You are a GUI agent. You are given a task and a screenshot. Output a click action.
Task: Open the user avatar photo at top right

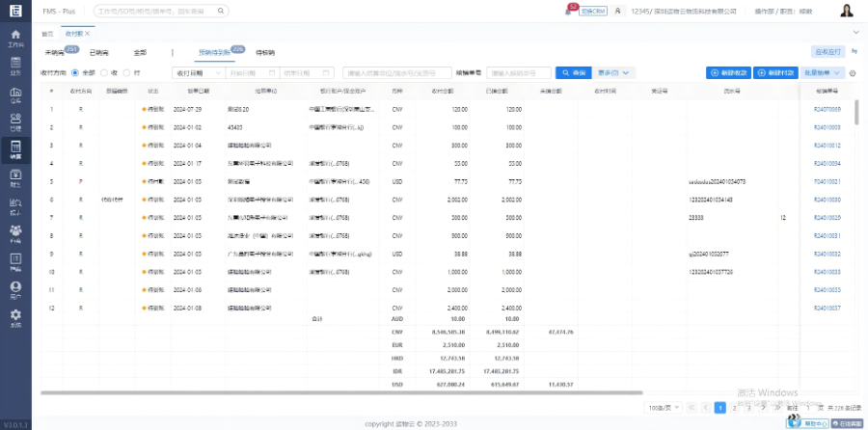[847, 11]
